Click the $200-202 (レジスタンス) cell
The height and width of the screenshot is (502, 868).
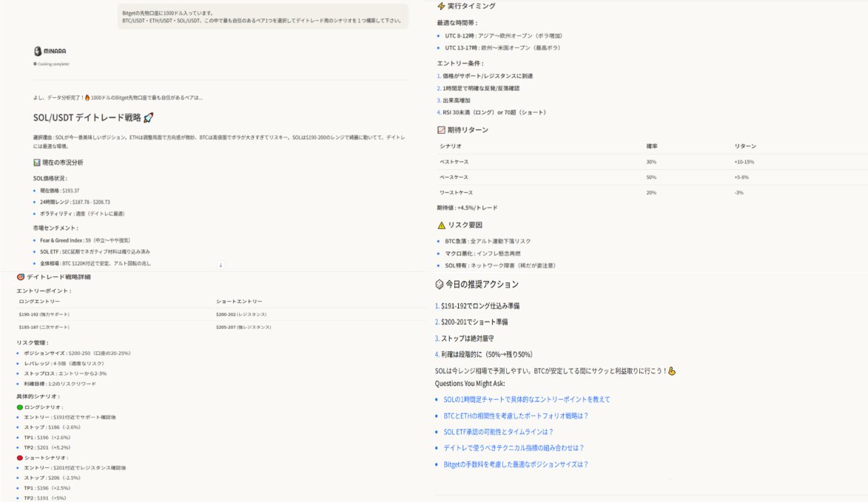click(x=241, y=314)
